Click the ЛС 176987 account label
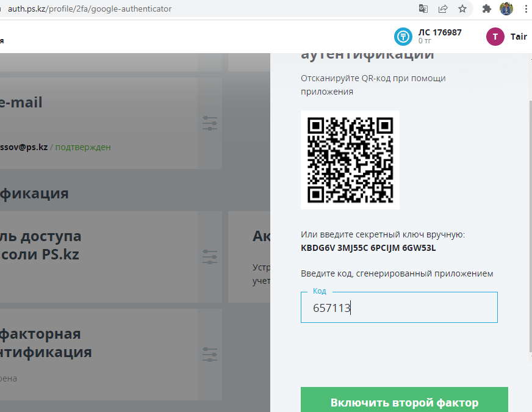Screen dimensions: 532x412 440,32
